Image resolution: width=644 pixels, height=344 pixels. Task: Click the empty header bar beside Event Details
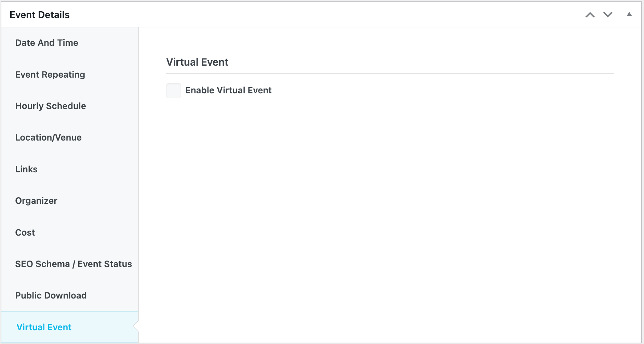tap(325, 15)
